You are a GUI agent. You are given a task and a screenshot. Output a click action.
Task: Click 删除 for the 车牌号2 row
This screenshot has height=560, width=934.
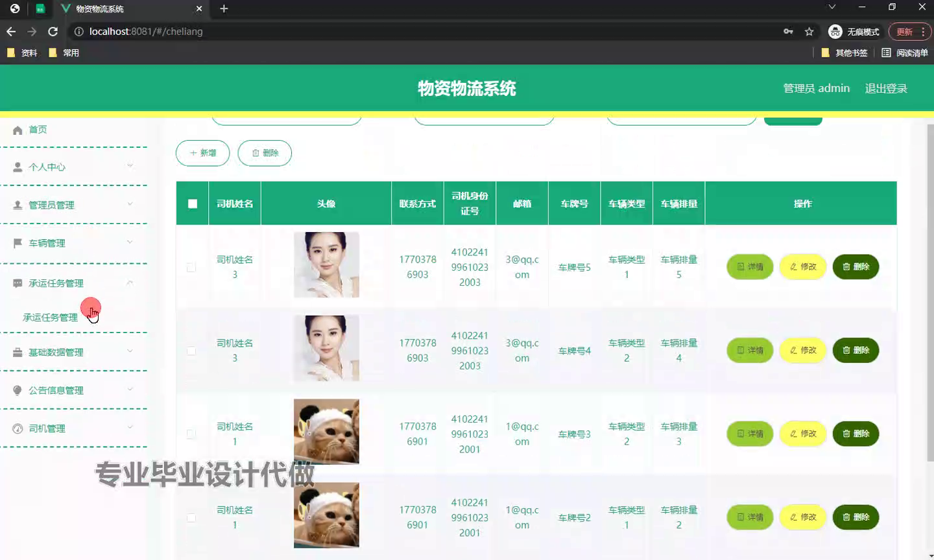click(856, 517)
